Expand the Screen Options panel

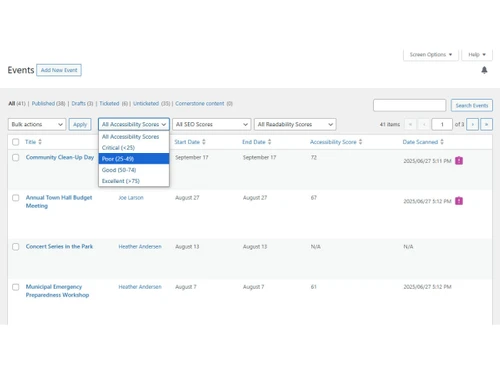pyautogui.click(x=431, y=55)
